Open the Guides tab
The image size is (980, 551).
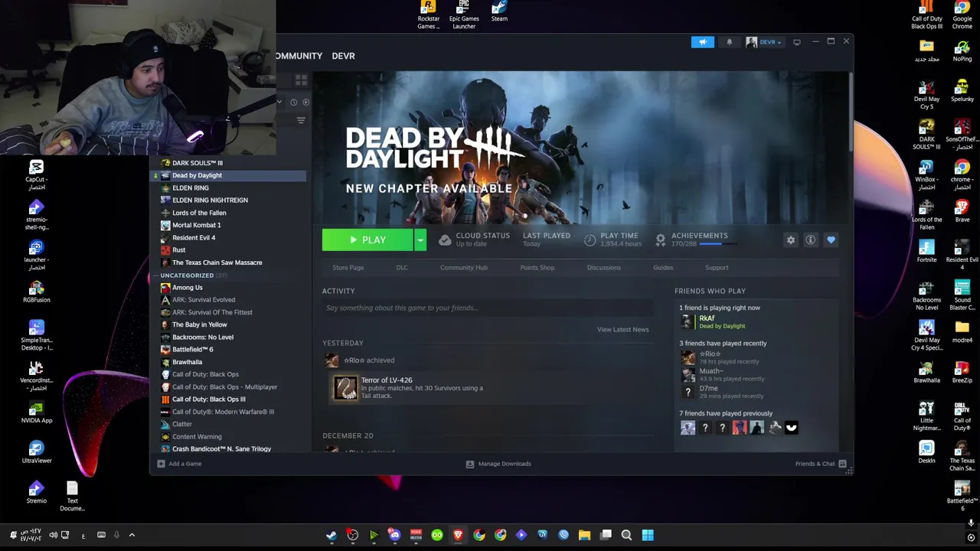(x=663, y=268)
